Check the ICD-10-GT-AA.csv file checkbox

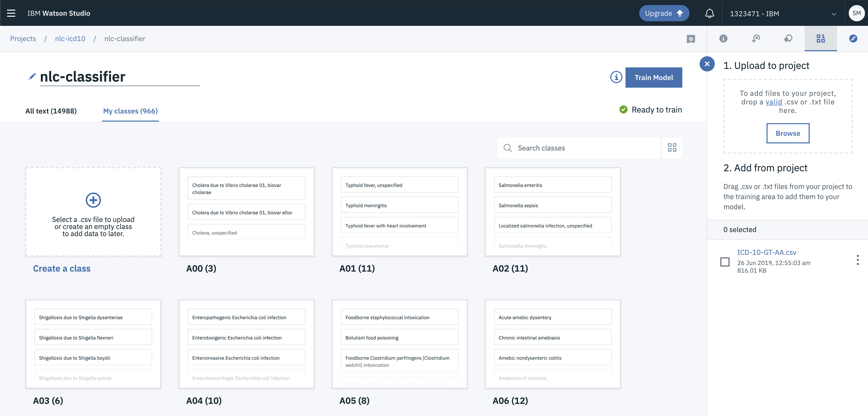coord(725,262)
